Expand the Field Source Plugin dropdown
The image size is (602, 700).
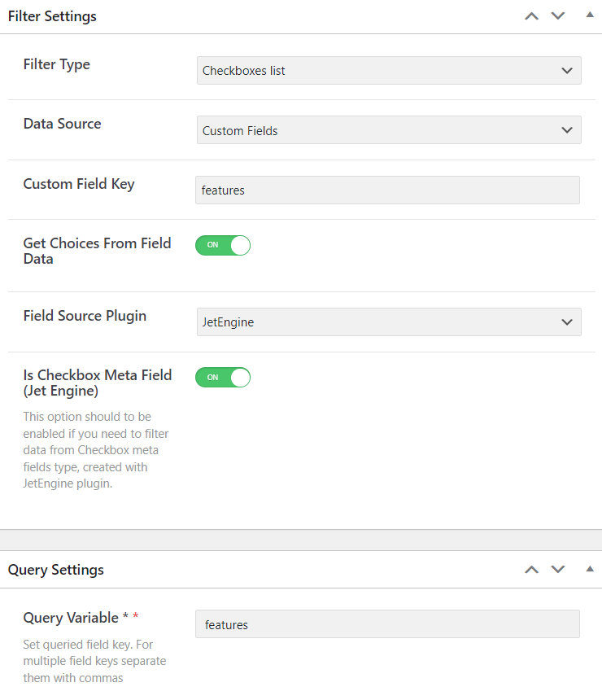pos(389,322)
